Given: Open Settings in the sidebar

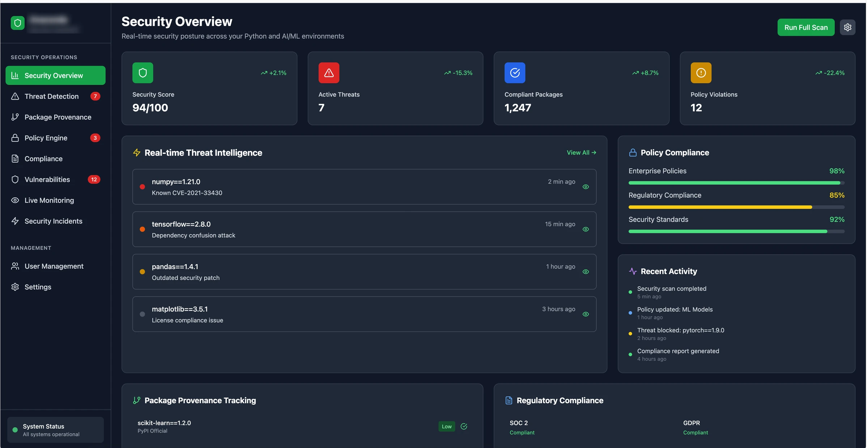Looking at the screenshot, I should (x=55, y=287).
